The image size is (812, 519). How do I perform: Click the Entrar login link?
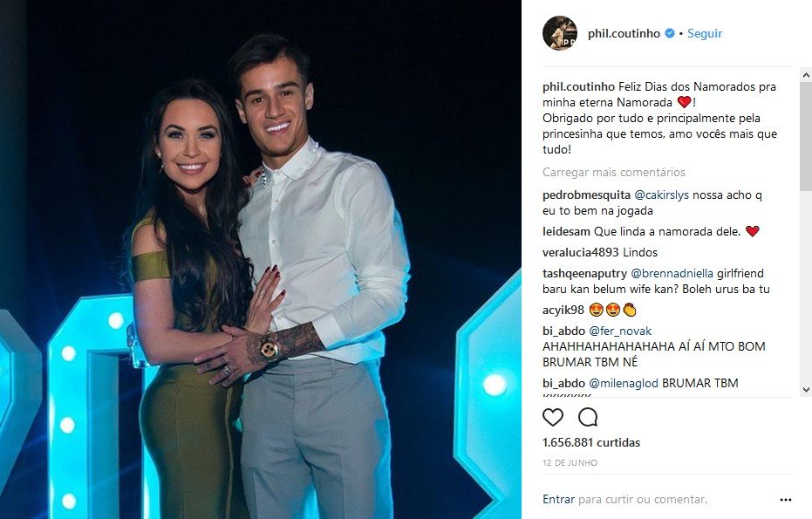tap(558, 499)
